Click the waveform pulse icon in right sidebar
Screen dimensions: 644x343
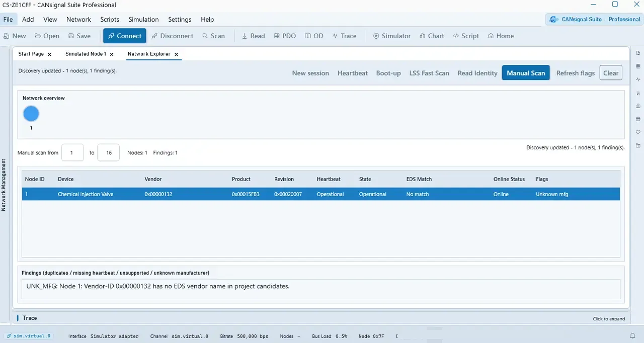(x=638, y=79)
